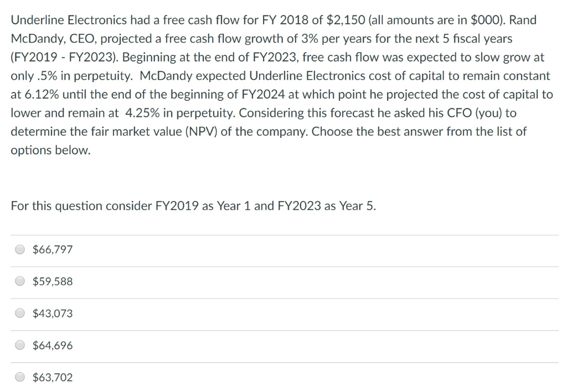Mark the $64,696 radio button
The image size is (567, 392).
point(20,345)
